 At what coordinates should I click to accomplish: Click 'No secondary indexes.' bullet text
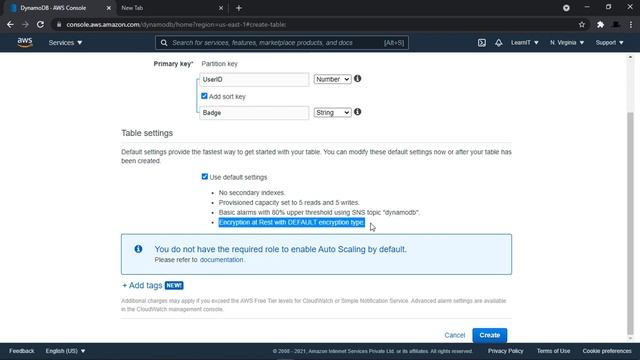click(x=252, y=192)
